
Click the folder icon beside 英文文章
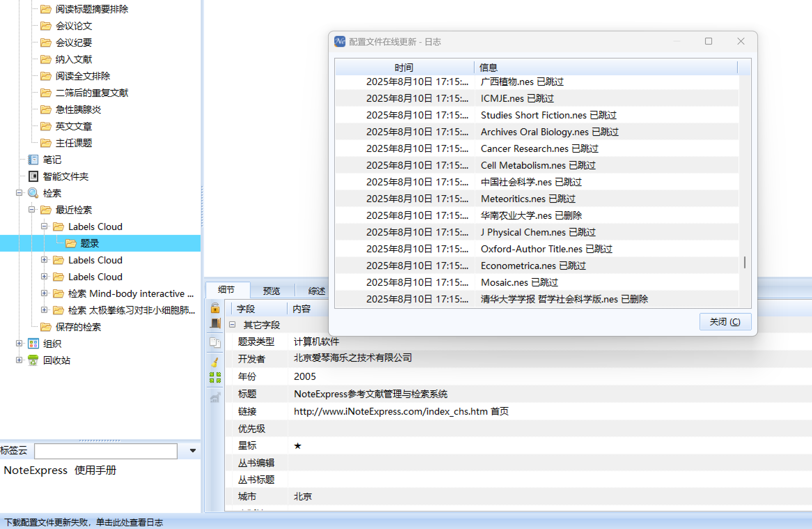pyautogui.click(x=46, y=126)
